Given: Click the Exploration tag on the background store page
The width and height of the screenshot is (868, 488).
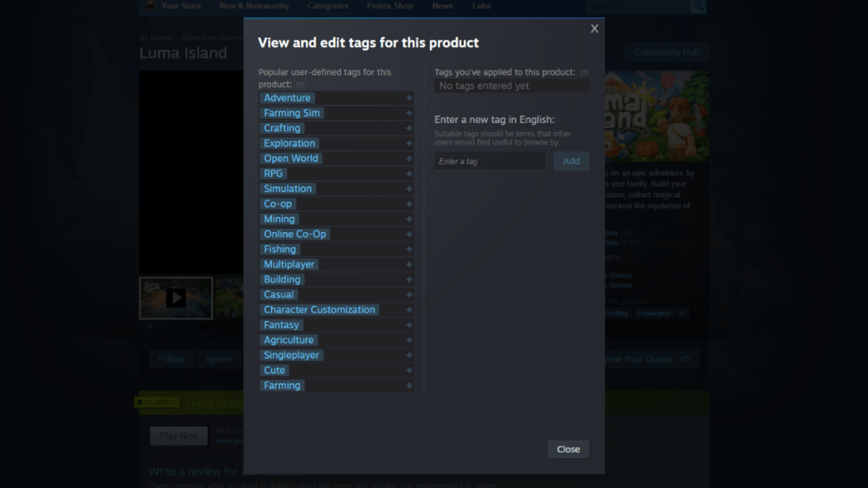Looking at the screenshot, I should pyautogui.click(x=654, y=313).
